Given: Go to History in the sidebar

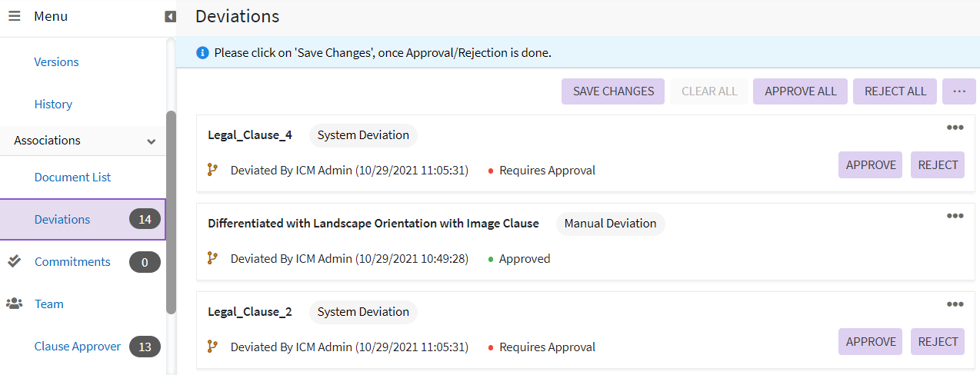Looking at the screenshot, I should click(x=53, y=104).
